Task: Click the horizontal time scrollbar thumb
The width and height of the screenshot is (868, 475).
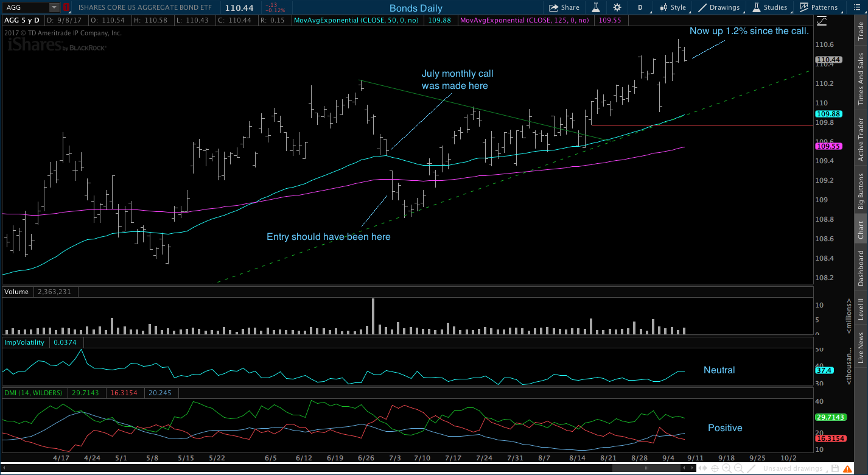Action: point(646,468)
